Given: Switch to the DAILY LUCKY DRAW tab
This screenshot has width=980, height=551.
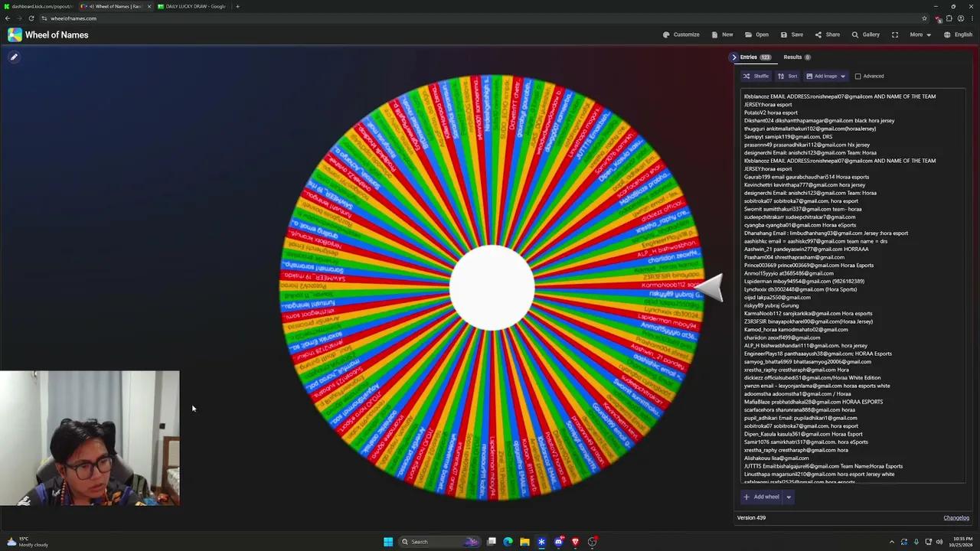Looking at the screenshot, I should tap(191, 6).
